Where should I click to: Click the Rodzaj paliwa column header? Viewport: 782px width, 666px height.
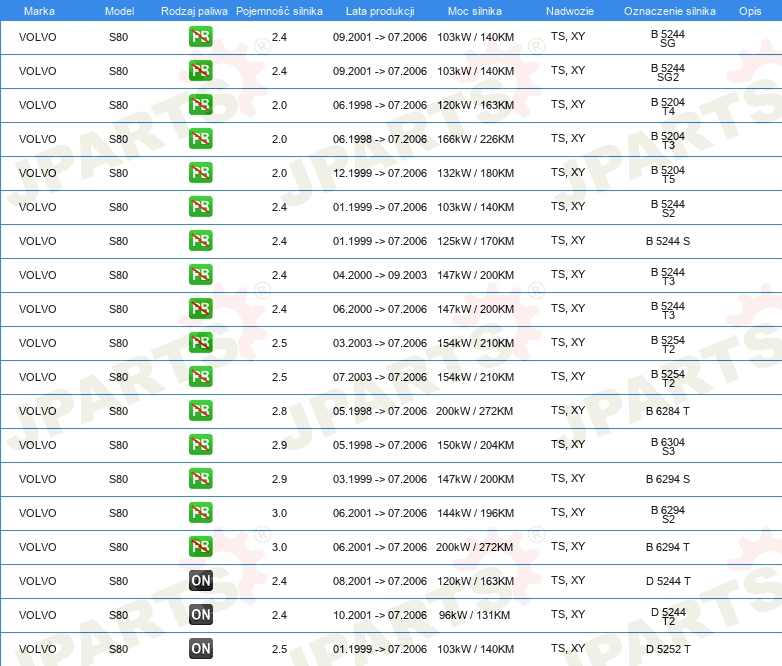click(x=194, y=10)
